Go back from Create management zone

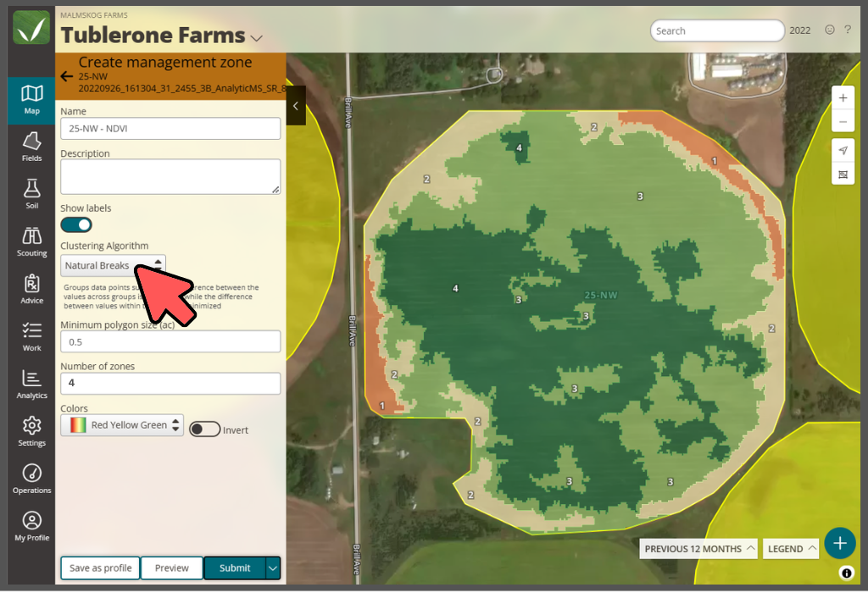tap(67, 76)
